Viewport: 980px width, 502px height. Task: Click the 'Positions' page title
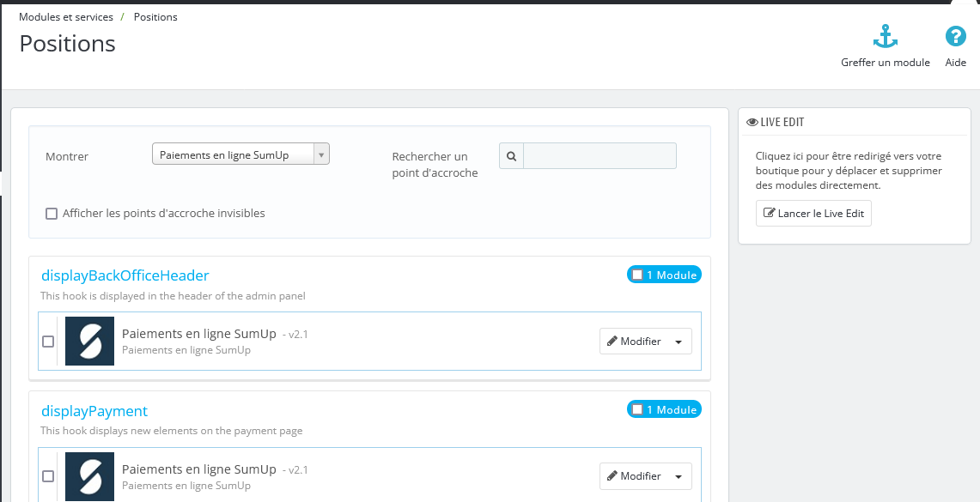pos(68,44)
